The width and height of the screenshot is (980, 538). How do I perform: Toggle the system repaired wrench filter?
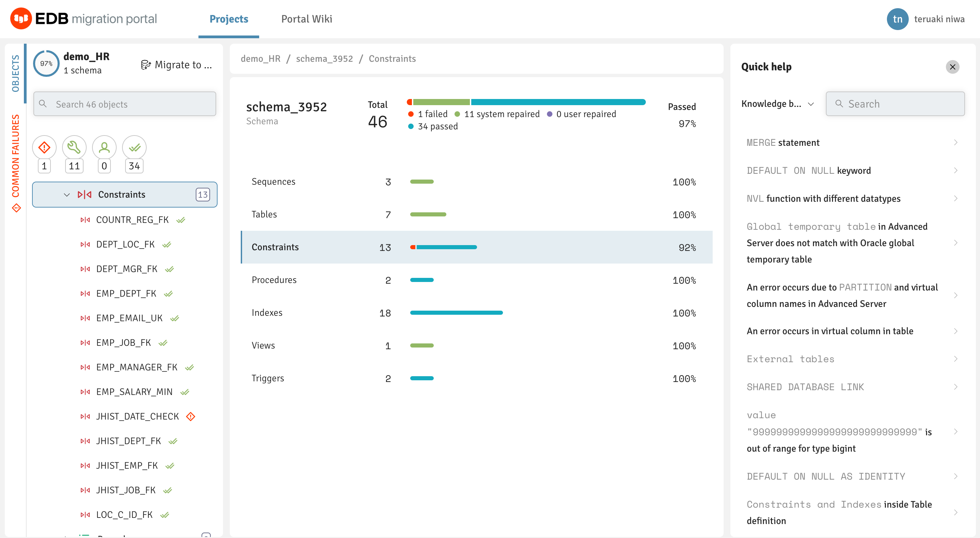(x=74, y=147)
